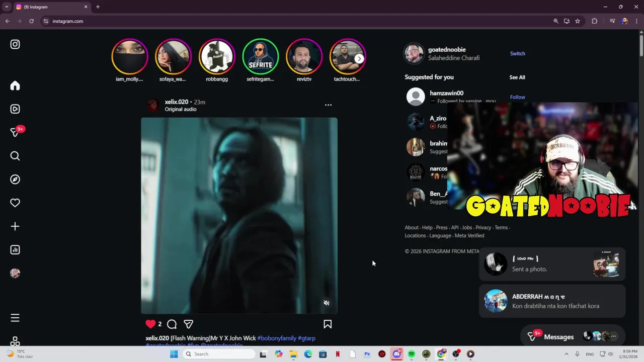Viewport: 644px width, 362px height.
Task: Follow hamzawin00
Action: tap(517, 97)
